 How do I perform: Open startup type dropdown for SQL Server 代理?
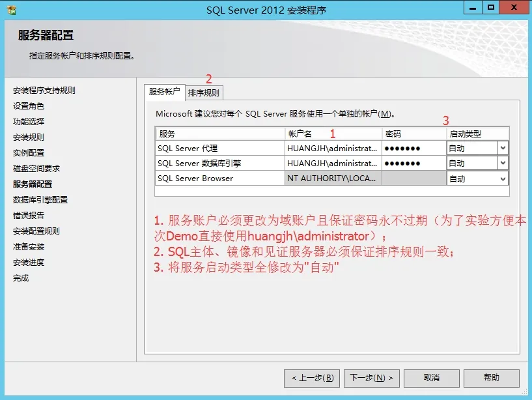coord(503,148)
